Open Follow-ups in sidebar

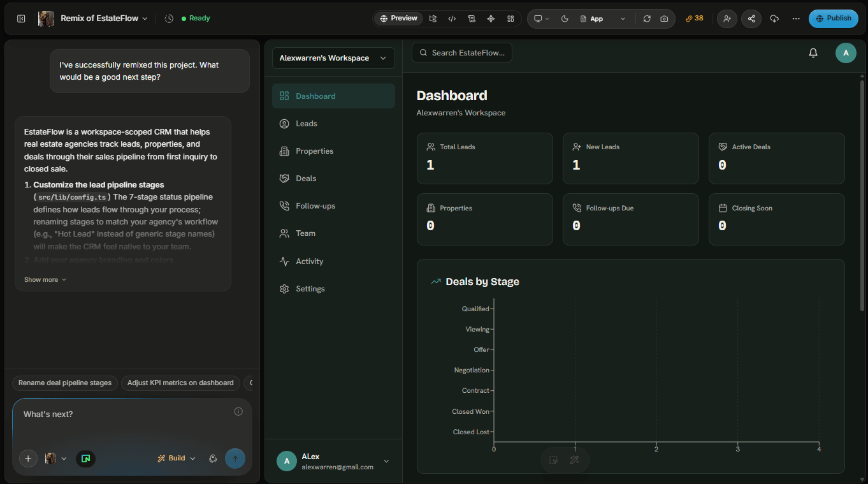[333, 206]
